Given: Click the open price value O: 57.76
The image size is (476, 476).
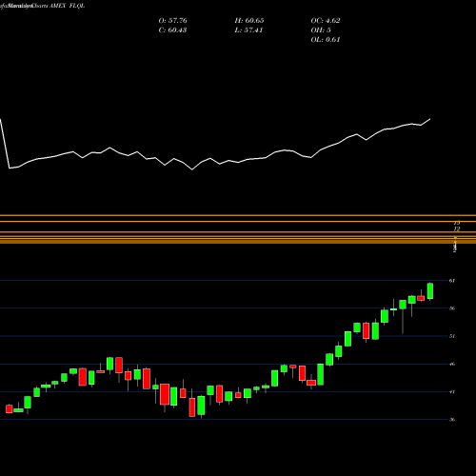Looking at the screenshot, I should (x=172, y=21).
